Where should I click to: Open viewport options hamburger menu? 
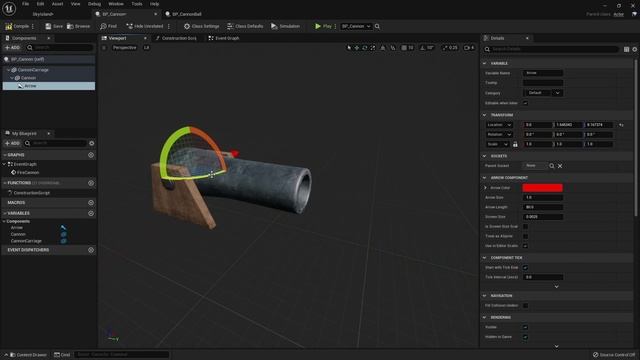(104, 48)
